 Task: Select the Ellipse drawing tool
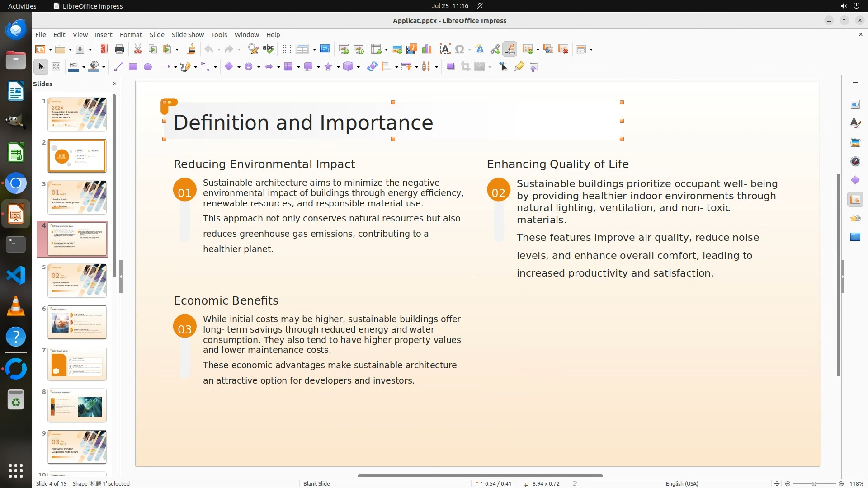(147, 67)
